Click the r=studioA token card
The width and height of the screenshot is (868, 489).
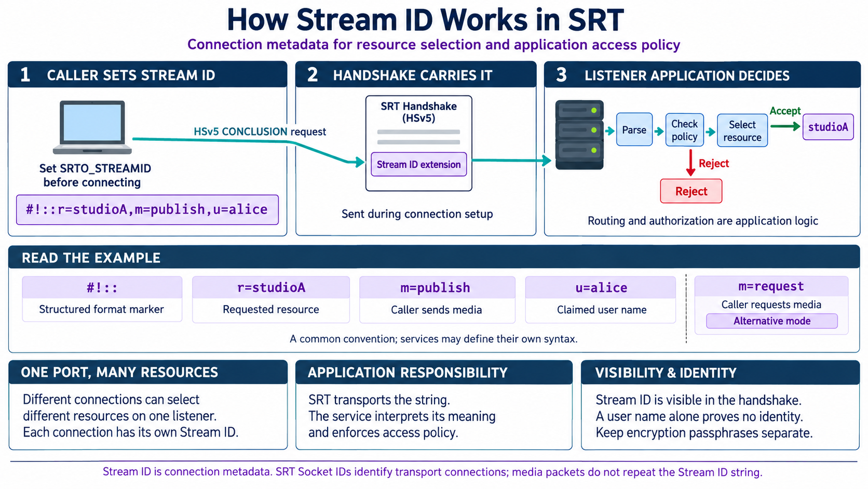[x=271, y=299]
